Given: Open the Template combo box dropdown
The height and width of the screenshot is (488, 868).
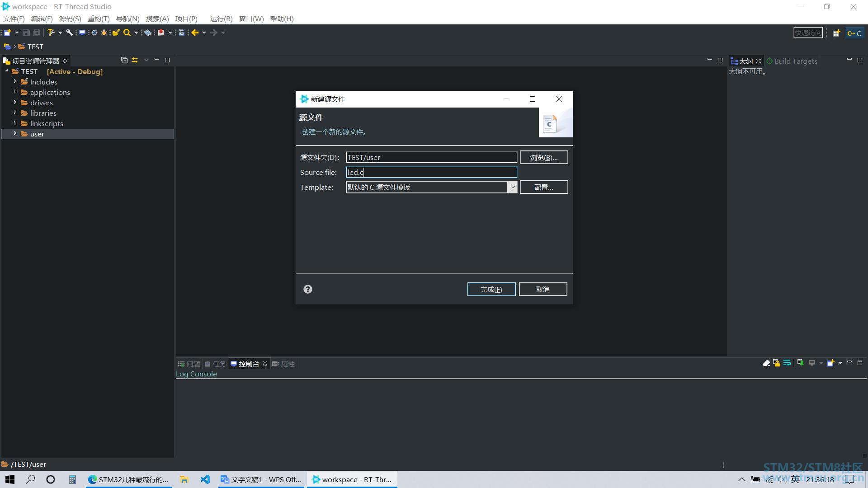Looking at the screenshot, I should [512, 187].
